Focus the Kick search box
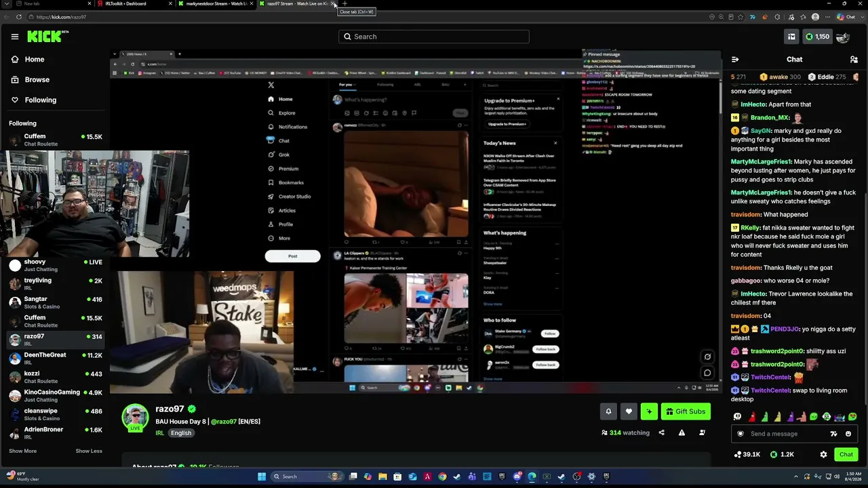 (434, 37)
